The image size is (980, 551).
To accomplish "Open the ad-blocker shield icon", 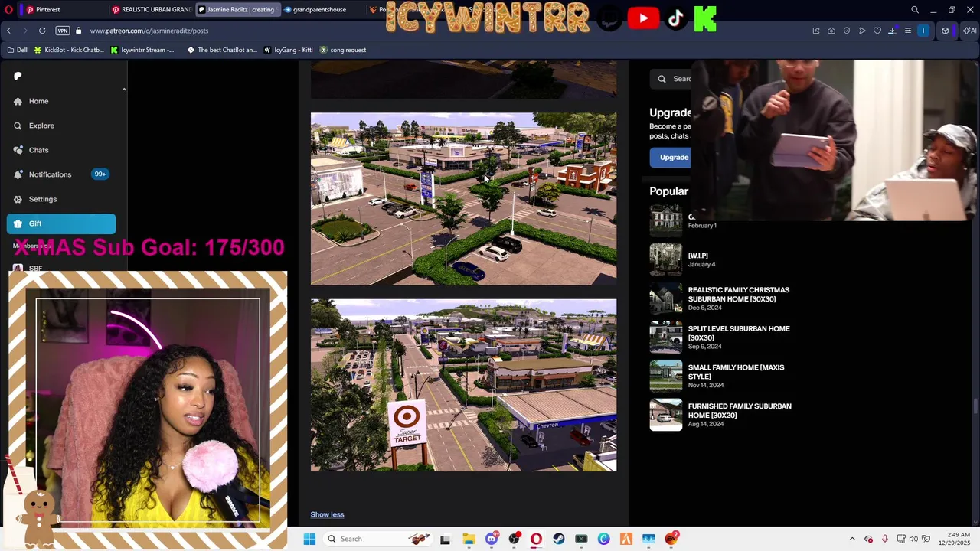I will 847,31.
